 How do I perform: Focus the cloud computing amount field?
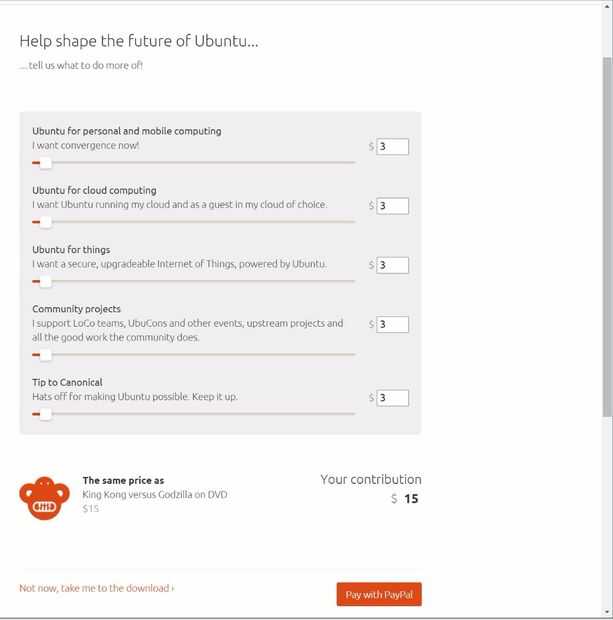(x=393, y=206)
